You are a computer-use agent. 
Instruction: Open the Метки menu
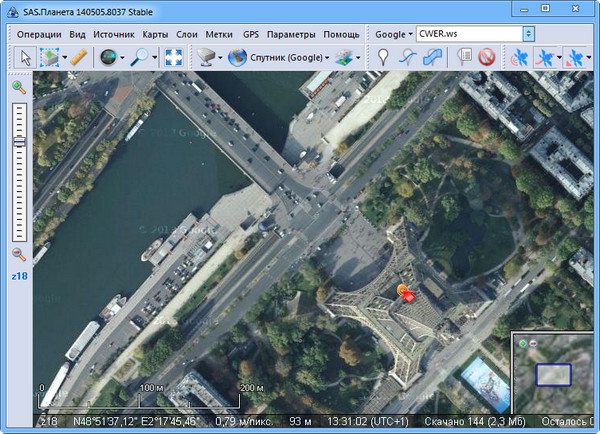tap(218, 33)
